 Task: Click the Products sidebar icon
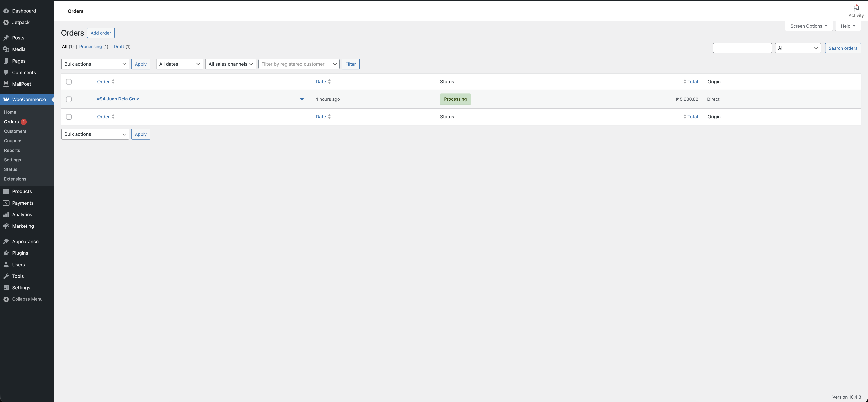pos(6,192)
